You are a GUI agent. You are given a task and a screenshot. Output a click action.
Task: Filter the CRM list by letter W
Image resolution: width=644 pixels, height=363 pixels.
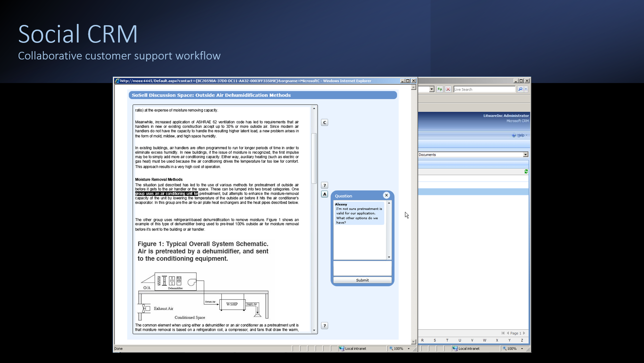point(484,340)
